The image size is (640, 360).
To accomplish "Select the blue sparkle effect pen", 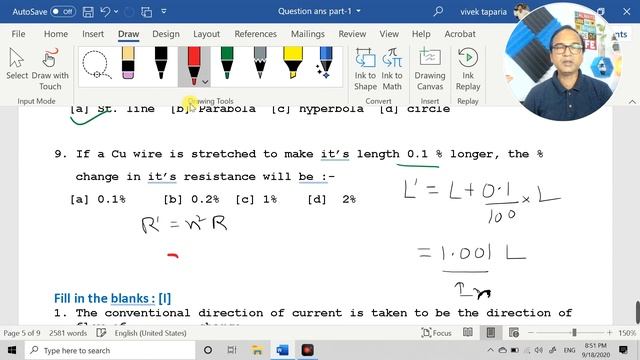I will 325,63.
